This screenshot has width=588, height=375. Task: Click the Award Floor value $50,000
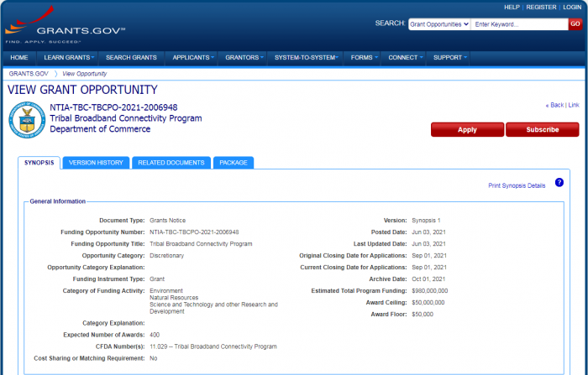coord(423,315)
